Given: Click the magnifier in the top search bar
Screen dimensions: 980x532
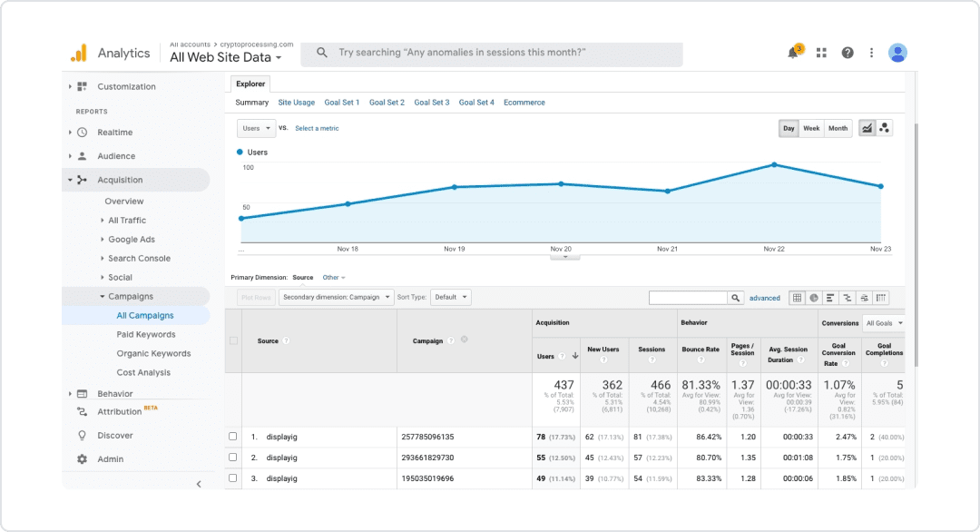Looking at the screenshot, I should [322, 53].
